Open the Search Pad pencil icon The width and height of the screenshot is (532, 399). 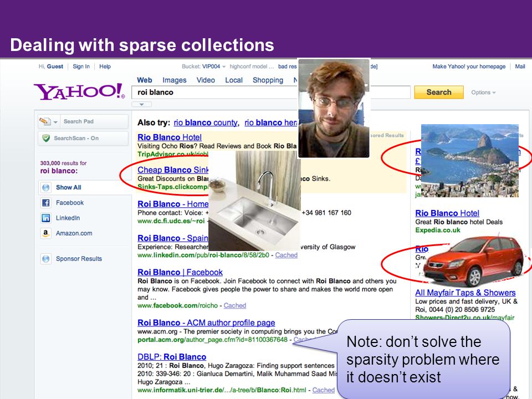point(44,121)
